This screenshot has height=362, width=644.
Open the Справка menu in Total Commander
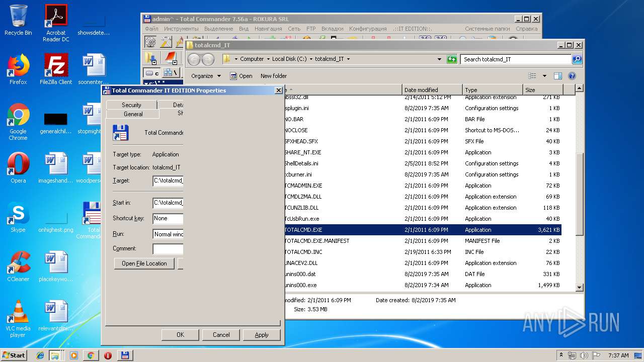click(527, 29)
